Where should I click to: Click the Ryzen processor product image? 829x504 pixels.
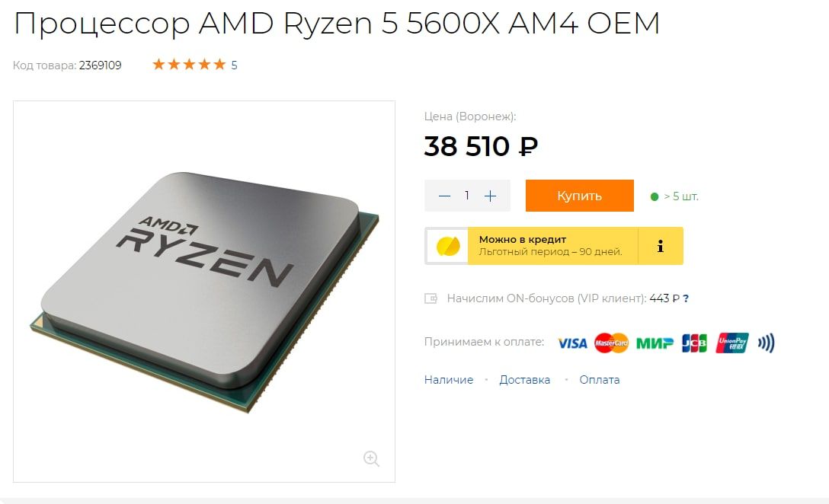click(204, 291)
